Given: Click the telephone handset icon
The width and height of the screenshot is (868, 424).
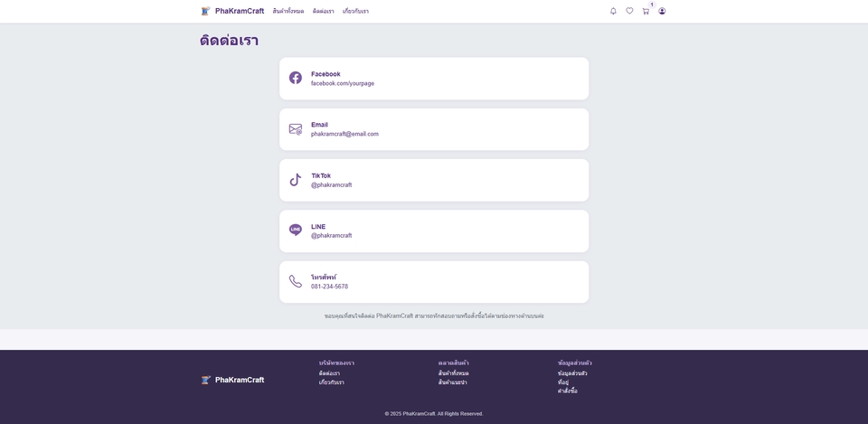Looking at the screenshot, I should tap(296, 281).
